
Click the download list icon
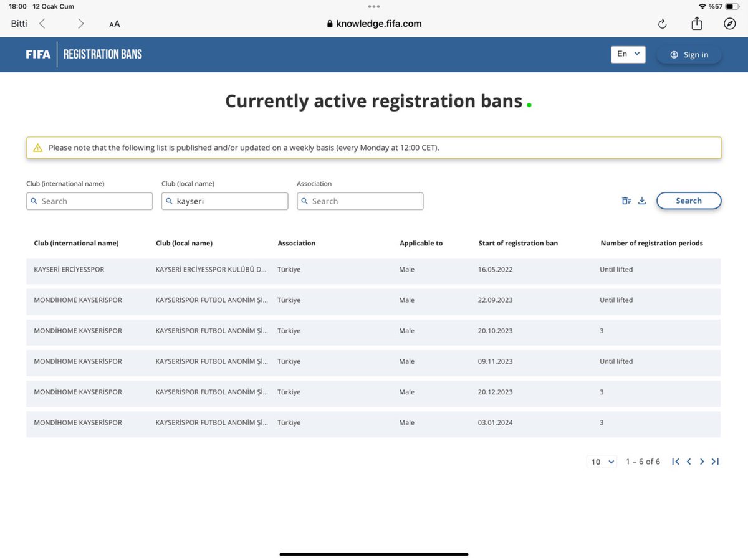[x=642, y=201]
